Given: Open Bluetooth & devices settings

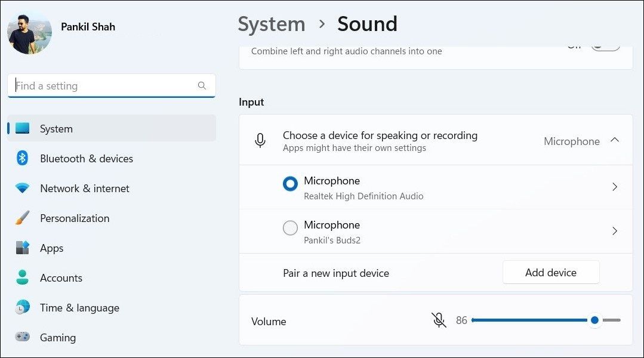Looking at the screenshot, I should (x=22, y=159).
